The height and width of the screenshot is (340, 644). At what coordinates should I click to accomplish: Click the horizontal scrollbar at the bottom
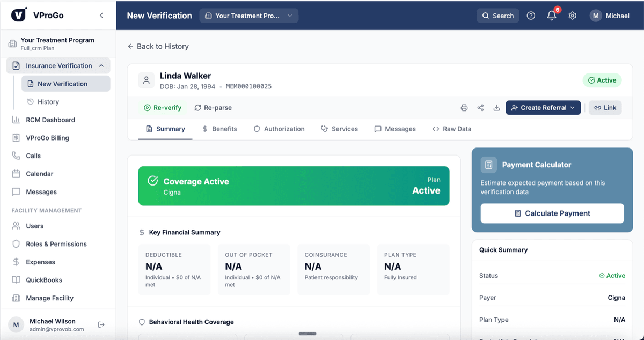308,334
